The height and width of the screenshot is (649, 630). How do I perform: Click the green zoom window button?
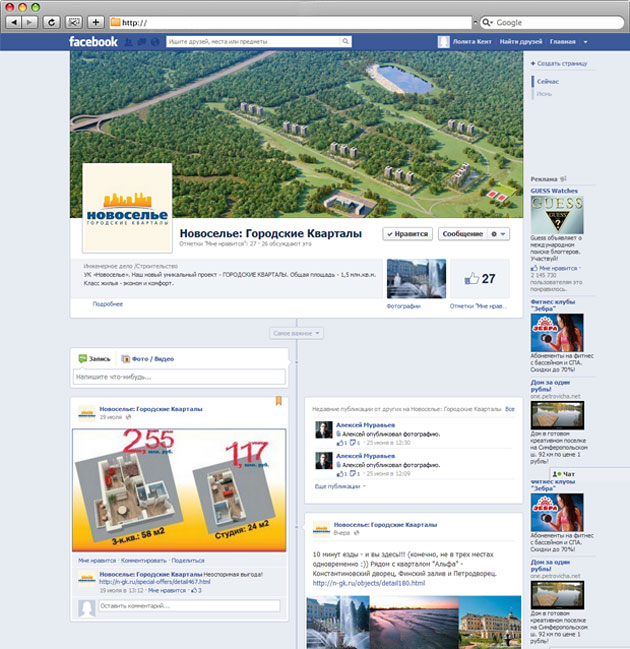point(36,7)
